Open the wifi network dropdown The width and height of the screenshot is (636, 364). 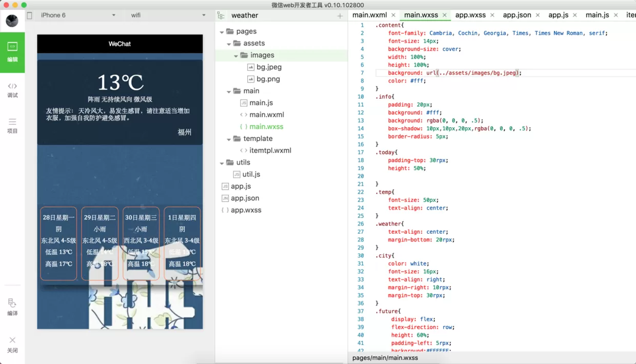point(168,15)
